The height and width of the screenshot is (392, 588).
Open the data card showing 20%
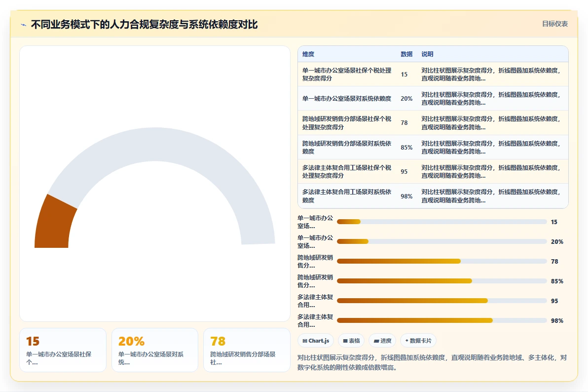[155, 350]
